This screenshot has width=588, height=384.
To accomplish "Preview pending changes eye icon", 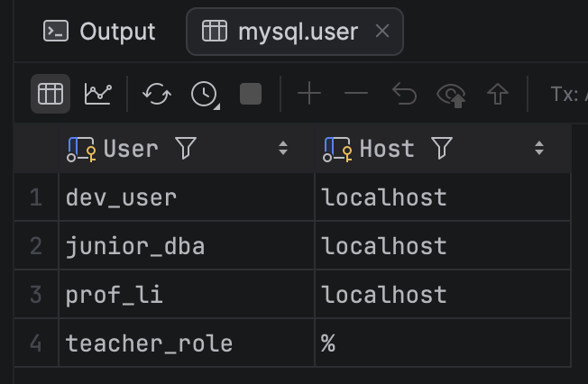I will (x=451, y=95).
